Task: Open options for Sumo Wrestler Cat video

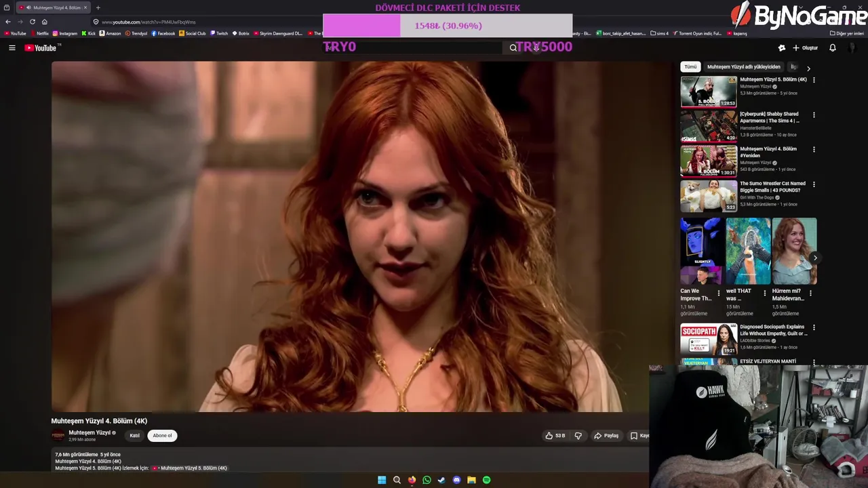Action: [x=814, y=184]
